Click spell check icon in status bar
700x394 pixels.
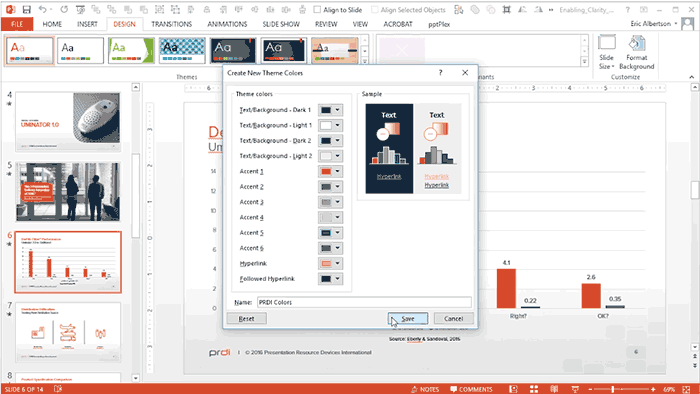click(58, 389)
